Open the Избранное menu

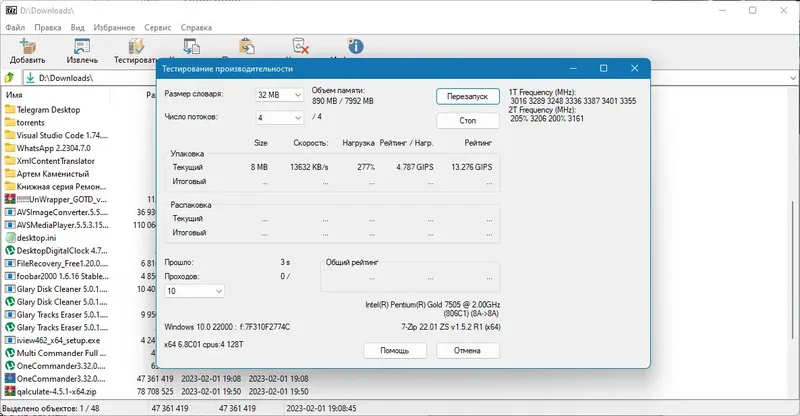click(x=114, y=28)
